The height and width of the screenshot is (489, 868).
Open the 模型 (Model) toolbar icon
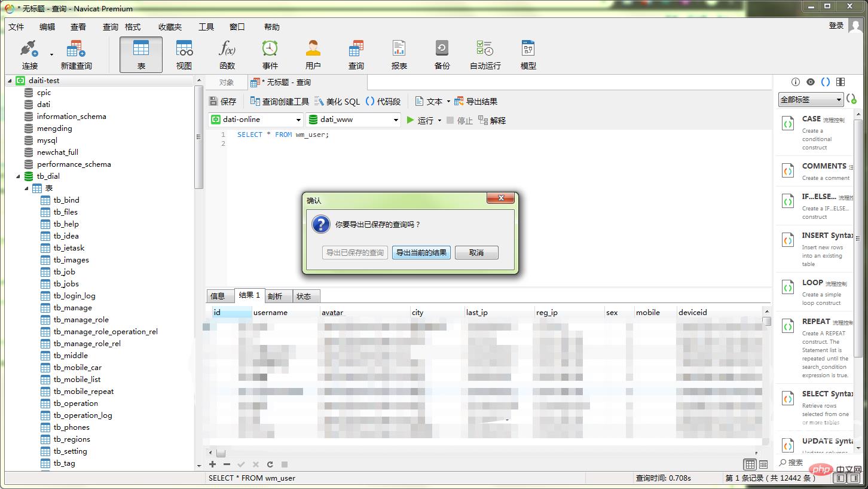[528, 55]
